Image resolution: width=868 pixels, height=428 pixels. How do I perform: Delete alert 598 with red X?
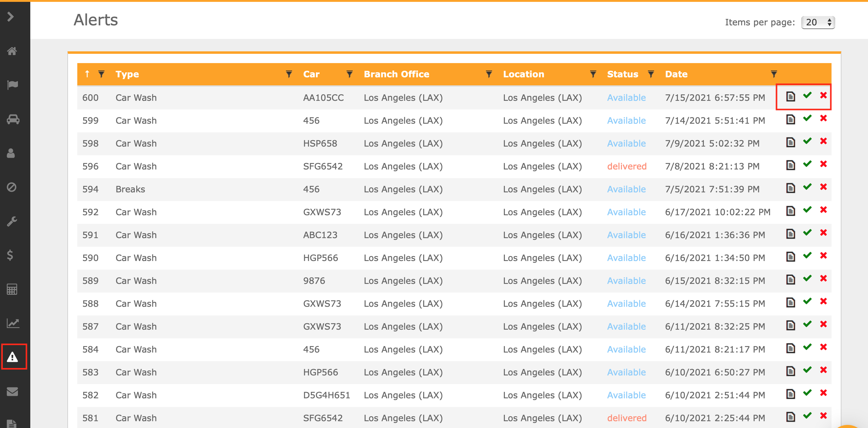click(823, 141)
